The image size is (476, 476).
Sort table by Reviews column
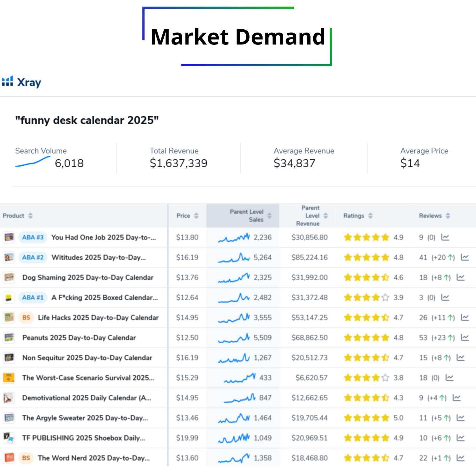click(448, 216)
